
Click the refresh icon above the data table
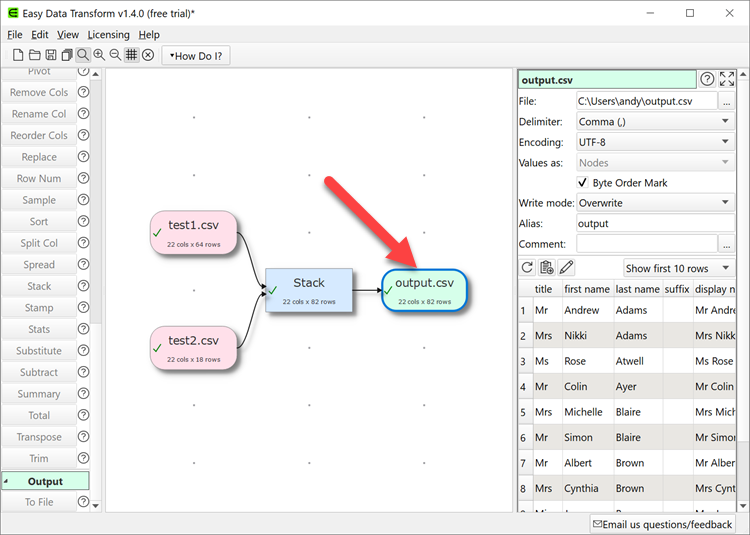[x=528, y=268]
